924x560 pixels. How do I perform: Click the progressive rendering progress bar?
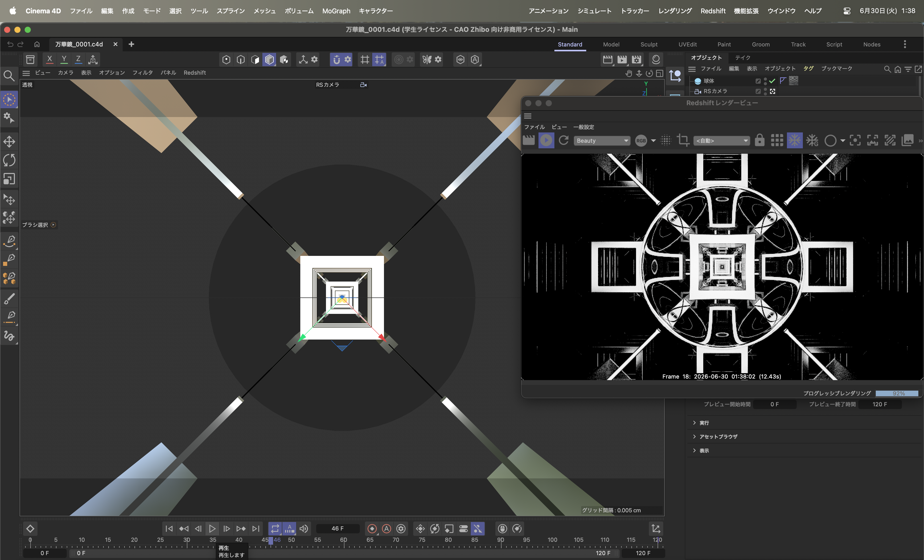(896, 393)
